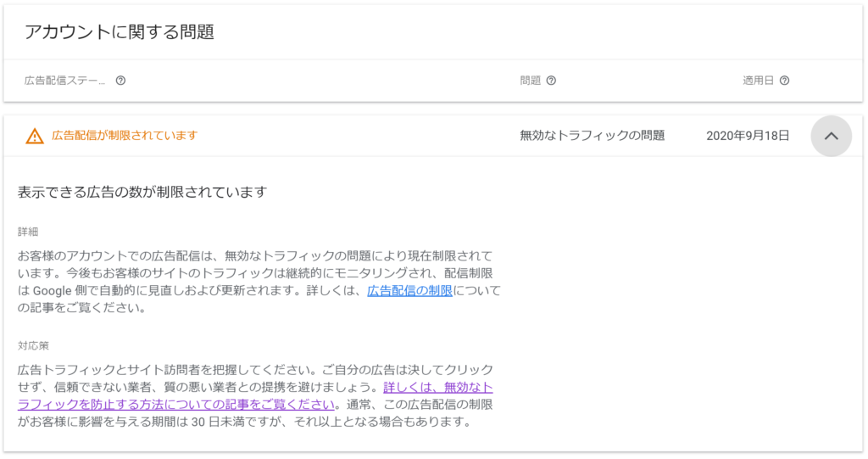
Task: Click help icon beside 広告配信ステー… header
Action: coord(120,81)
